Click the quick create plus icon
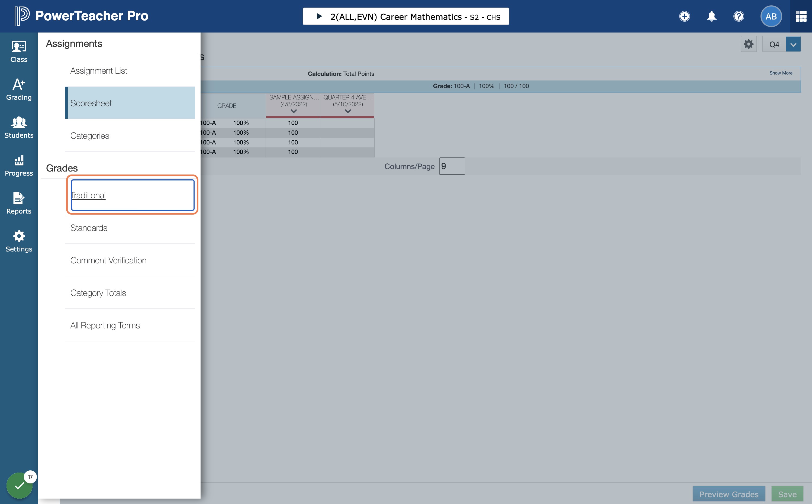 click(684, 16)
